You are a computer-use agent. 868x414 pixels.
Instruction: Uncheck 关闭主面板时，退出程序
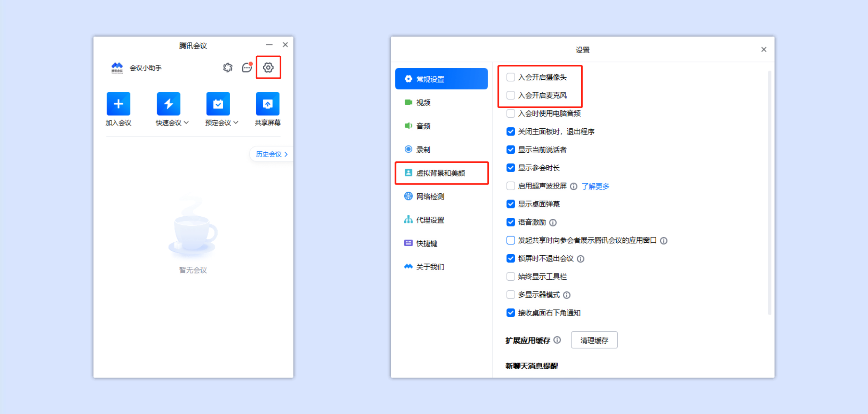(511, 132)
